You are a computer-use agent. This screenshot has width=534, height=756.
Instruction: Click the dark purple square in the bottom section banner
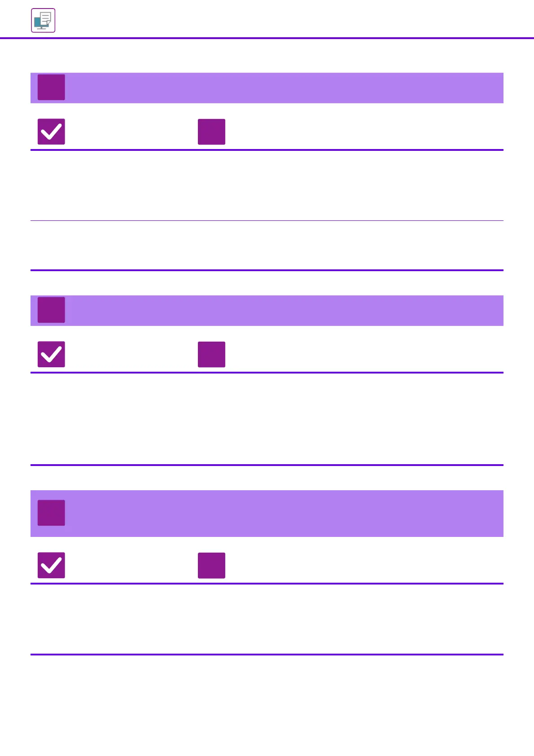click(51, 513)
